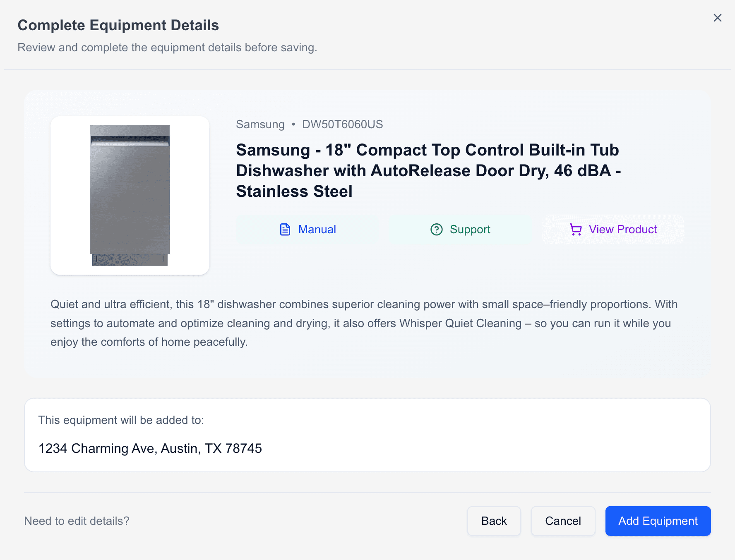Open the Support page for the dishwasher
This screenshot has height=560, width=735.
470,229
